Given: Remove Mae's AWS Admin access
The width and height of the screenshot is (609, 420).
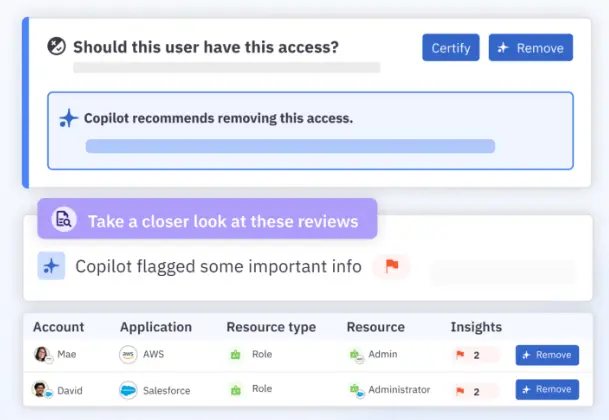Looking at the screenshot, I should [x=546, y=355].
